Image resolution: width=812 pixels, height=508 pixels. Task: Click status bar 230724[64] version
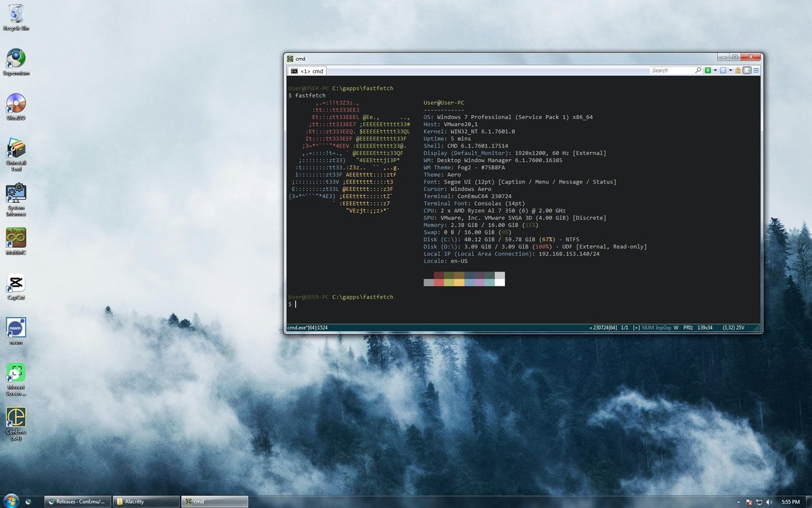point(604,328)
